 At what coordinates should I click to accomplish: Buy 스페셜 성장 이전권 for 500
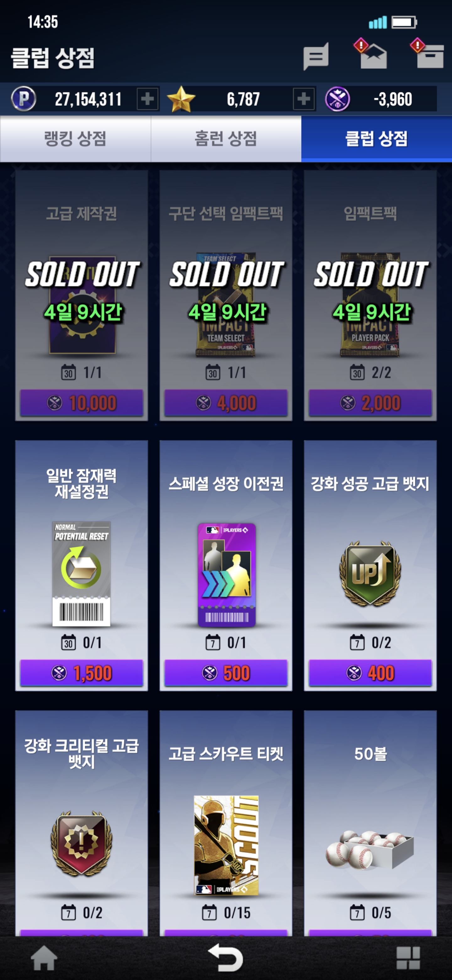(x=226, y=672)
